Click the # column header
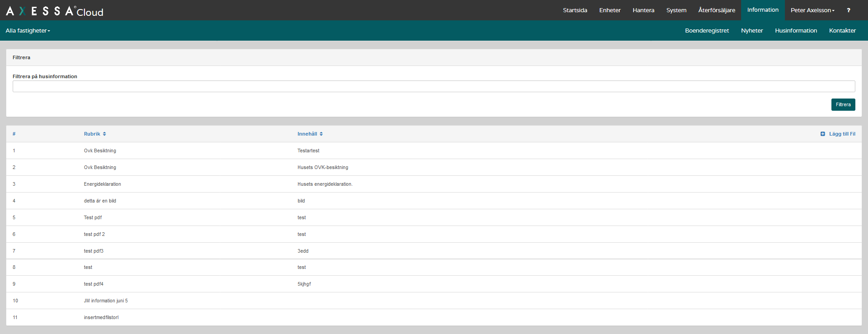The height and width of the screenshot is (334, 868). [14, 134]
